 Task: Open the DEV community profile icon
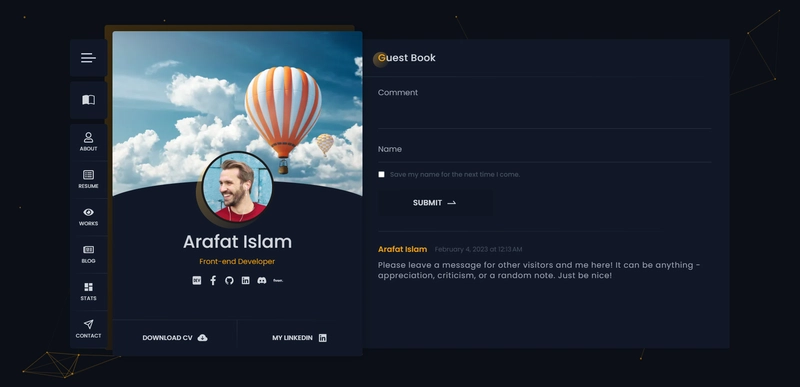tap(196, 280)
